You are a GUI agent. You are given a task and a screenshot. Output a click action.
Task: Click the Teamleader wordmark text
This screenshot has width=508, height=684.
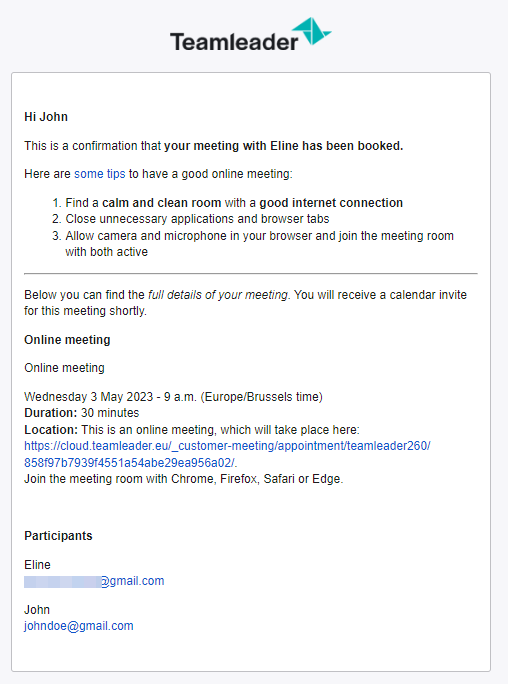(234, 42)
